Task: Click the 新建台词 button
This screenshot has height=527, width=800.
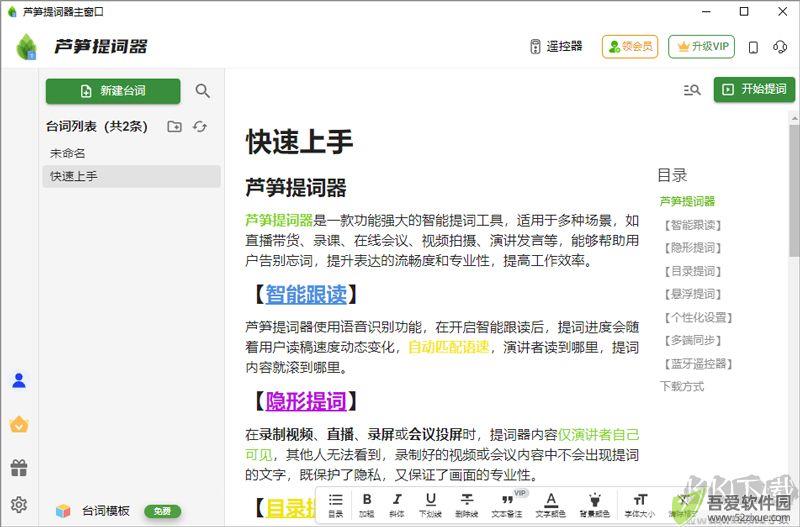Action: [x=113, y=91]
